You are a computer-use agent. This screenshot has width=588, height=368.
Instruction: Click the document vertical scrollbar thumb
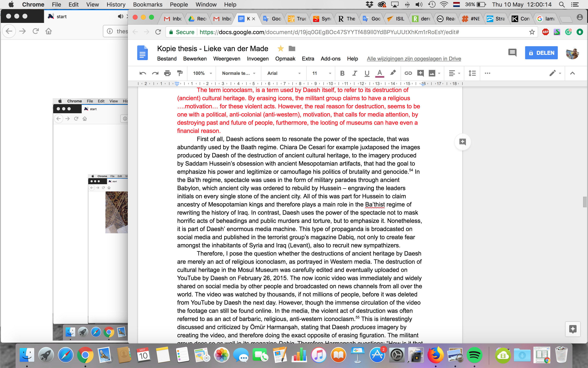coord(585,202)
